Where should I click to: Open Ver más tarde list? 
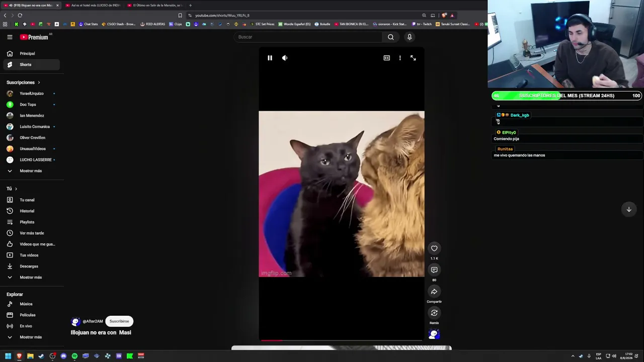32,233
